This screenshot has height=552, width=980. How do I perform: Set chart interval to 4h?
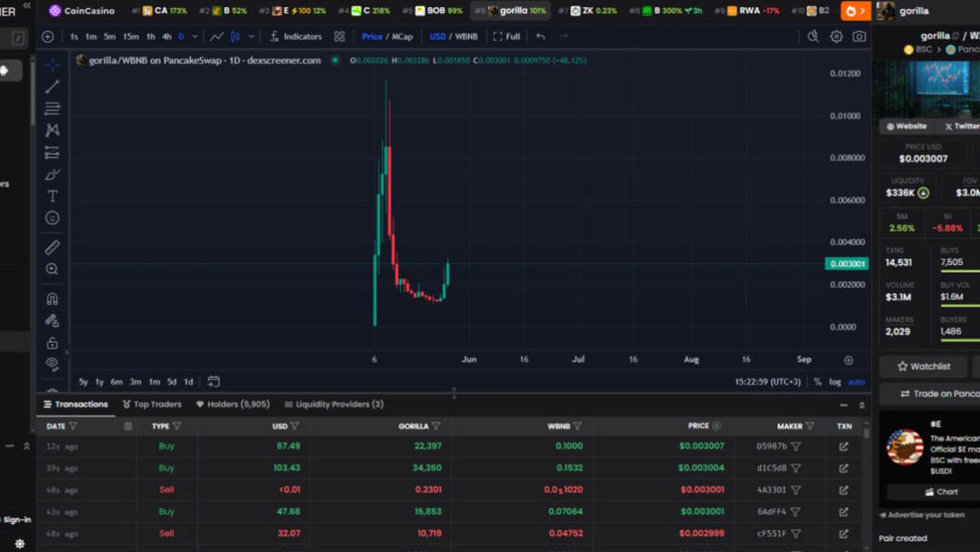(167, 36)
